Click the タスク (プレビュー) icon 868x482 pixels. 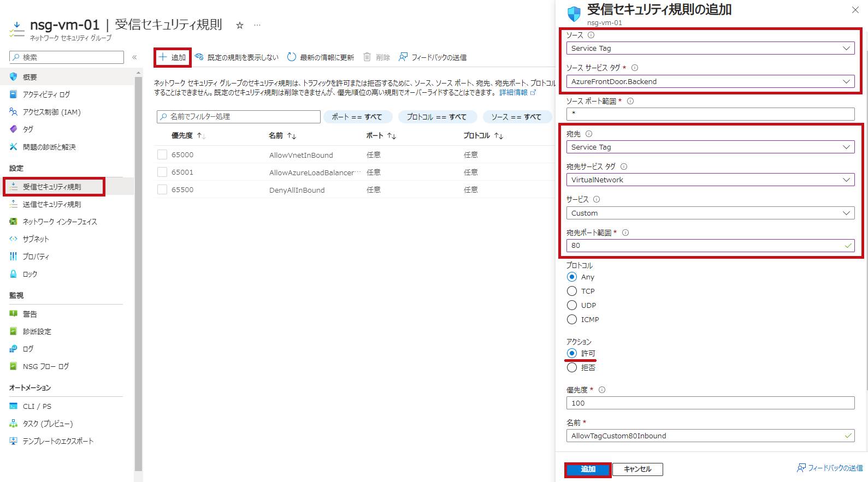pos(14,424)
